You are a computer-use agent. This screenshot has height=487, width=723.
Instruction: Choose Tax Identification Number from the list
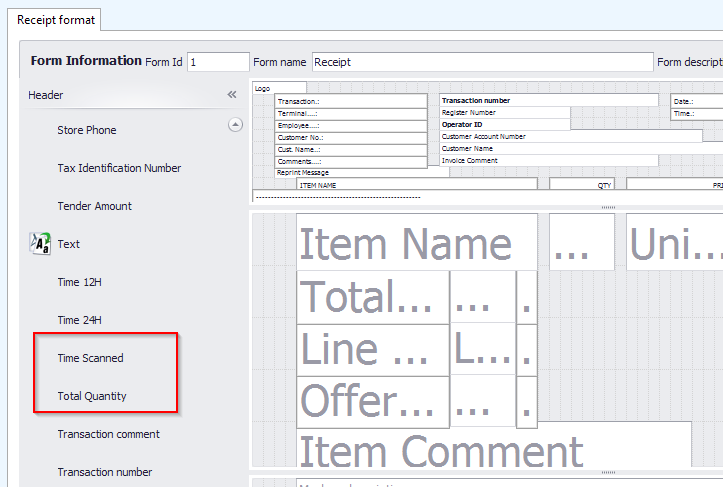(119, 168)
